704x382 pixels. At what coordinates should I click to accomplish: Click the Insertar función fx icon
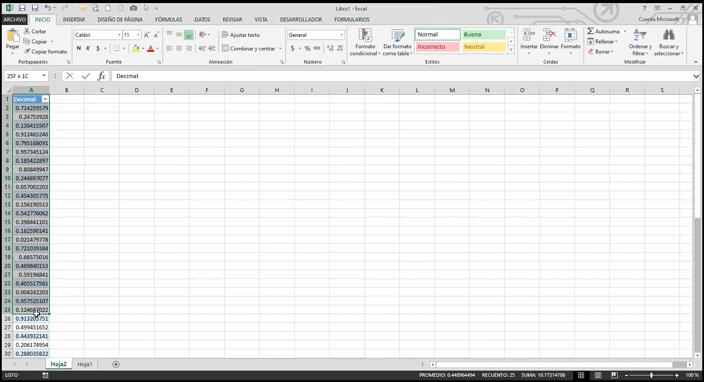coord(101,76)
